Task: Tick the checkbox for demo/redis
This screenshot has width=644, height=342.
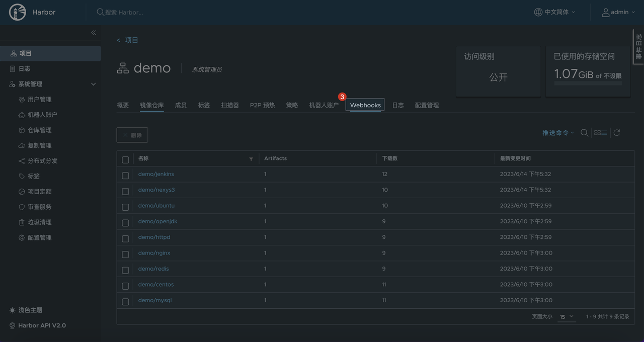Action: [125, 270]
